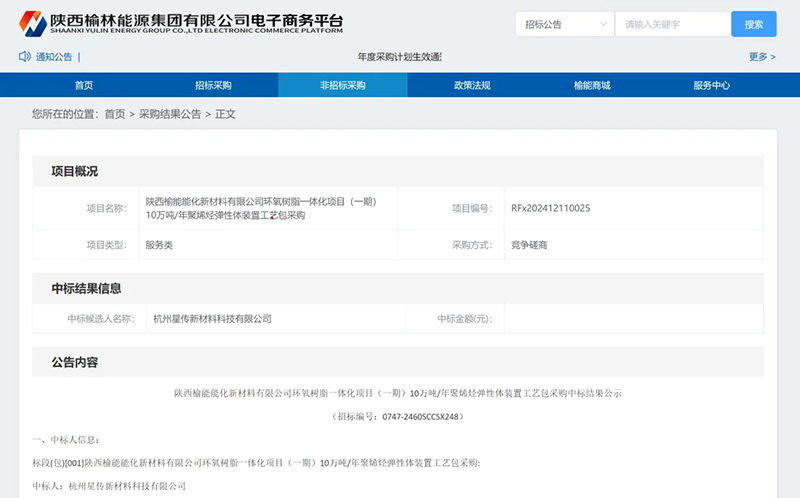This screenshot has width=800, height=498.
Task: Open the 招标公告 search category dropdown
Action: 564,24
